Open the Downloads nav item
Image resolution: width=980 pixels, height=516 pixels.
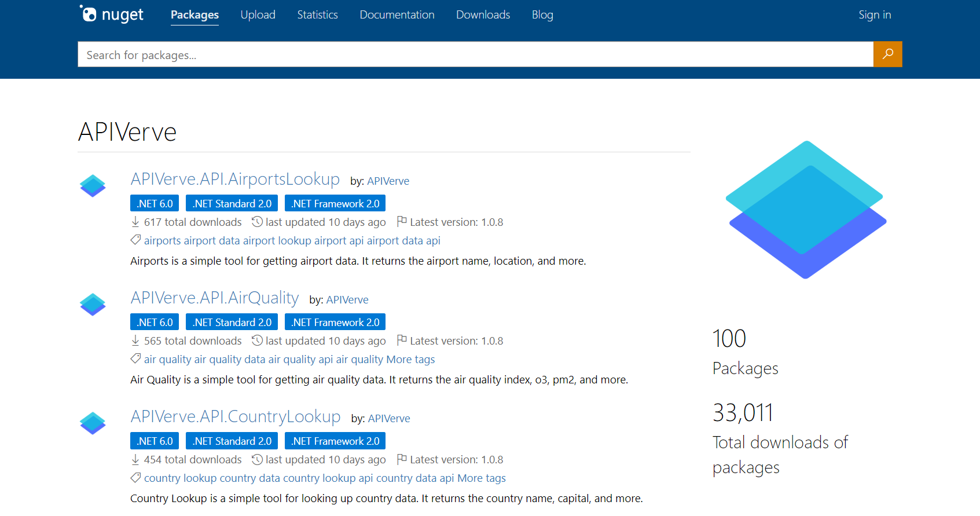point(483,14)
